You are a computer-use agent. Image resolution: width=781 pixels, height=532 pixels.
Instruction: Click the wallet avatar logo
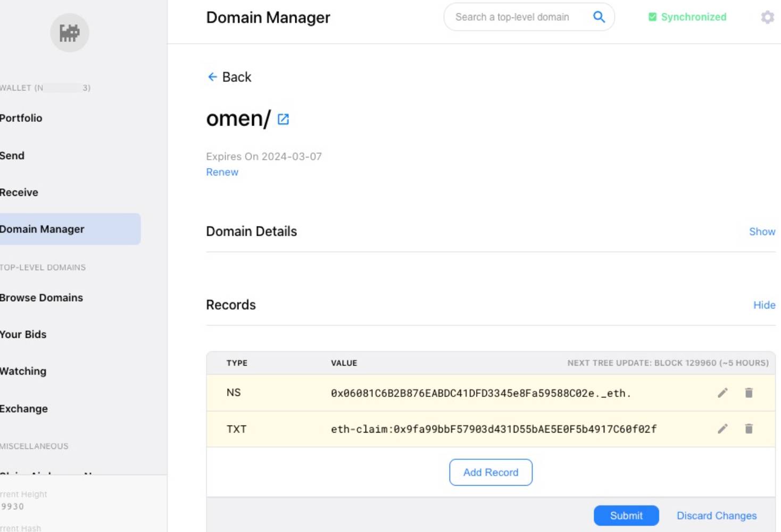(x=70, y=33)
